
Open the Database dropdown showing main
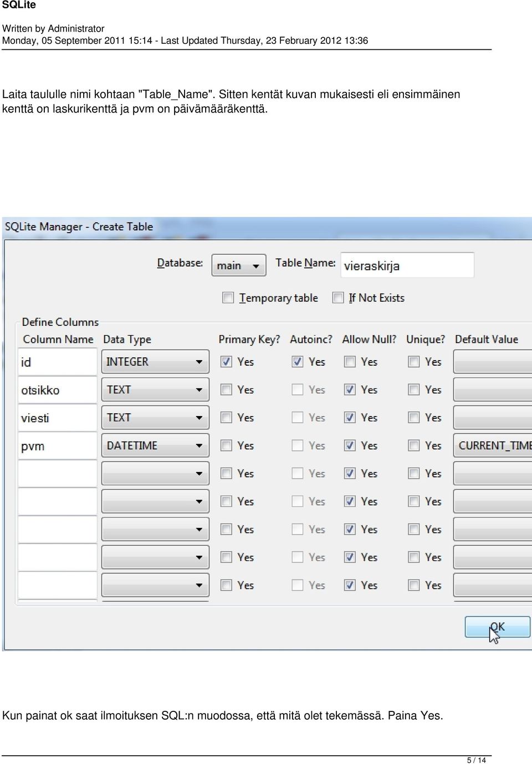tap(239, 265)
